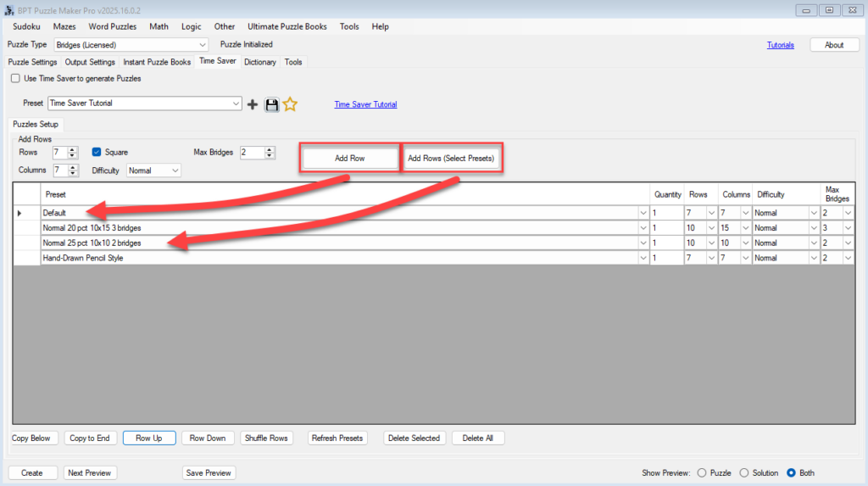Click the Add Row button
868x486 pixels.
(349, 159)
